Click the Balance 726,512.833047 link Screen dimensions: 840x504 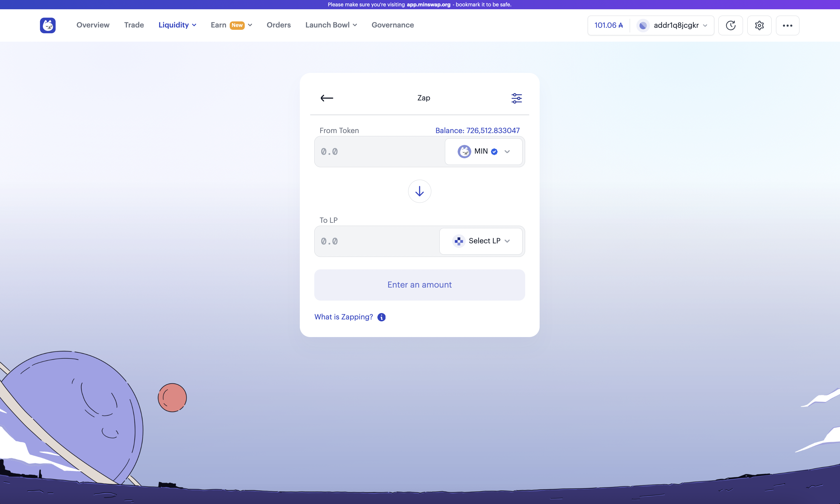tap(478, 130)
